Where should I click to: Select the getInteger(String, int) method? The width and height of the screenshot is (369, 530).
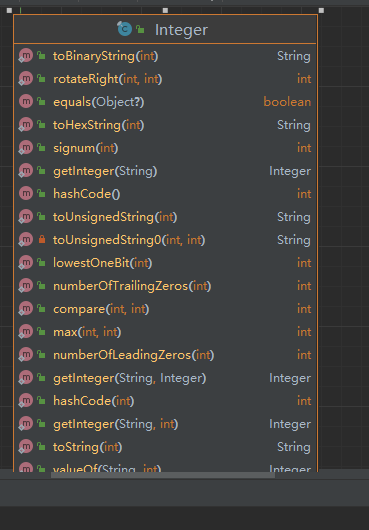coord(116,424)
